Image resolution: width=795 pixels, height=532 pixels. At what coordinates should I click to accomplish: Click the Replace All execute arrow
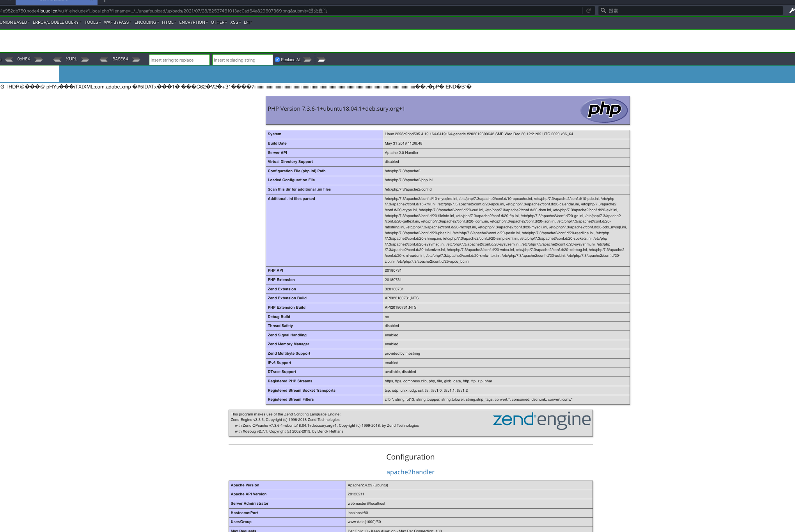(x=307, y=60)
